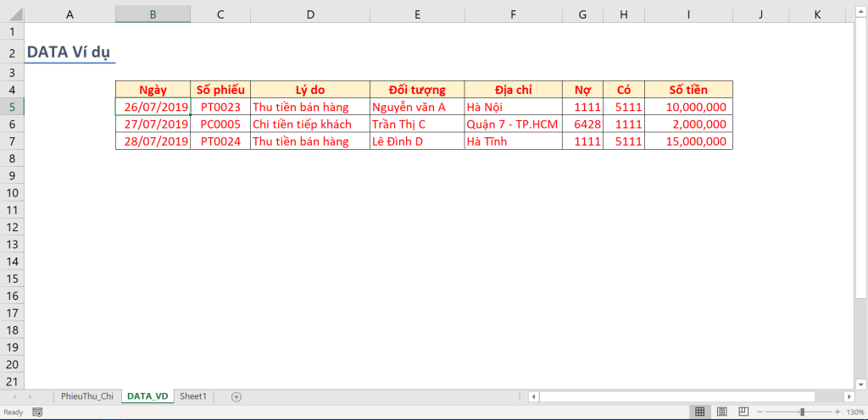Select the cell with date 26/07/2019
868x420 pixels.
pos(153,107)
